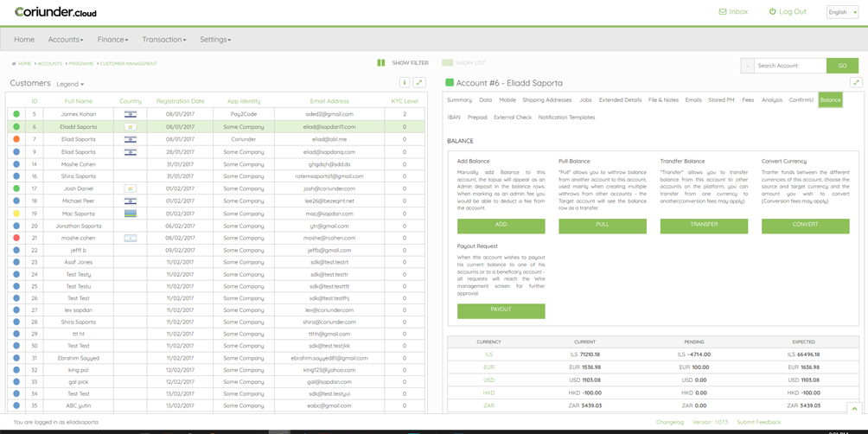868x434 pixels.
Task: Click the ZAR currency link
Action: click(x=488, y=405)
